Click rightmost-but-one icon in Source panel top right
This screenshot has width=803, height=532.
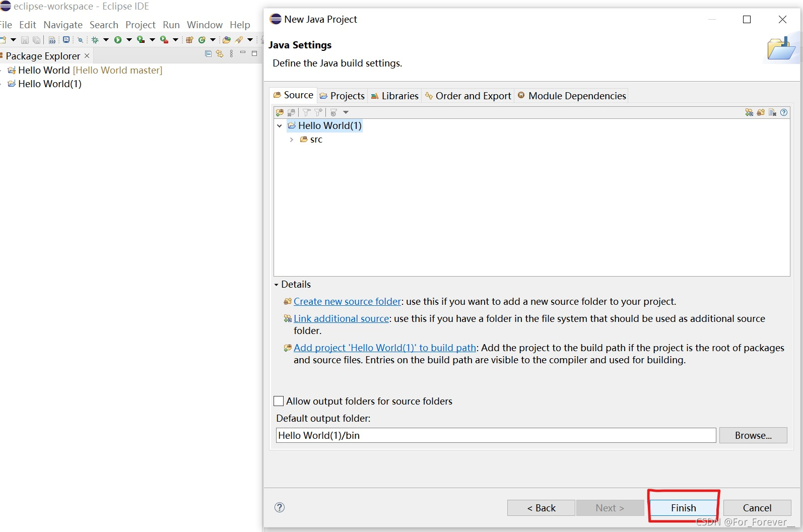click(772, 112)
